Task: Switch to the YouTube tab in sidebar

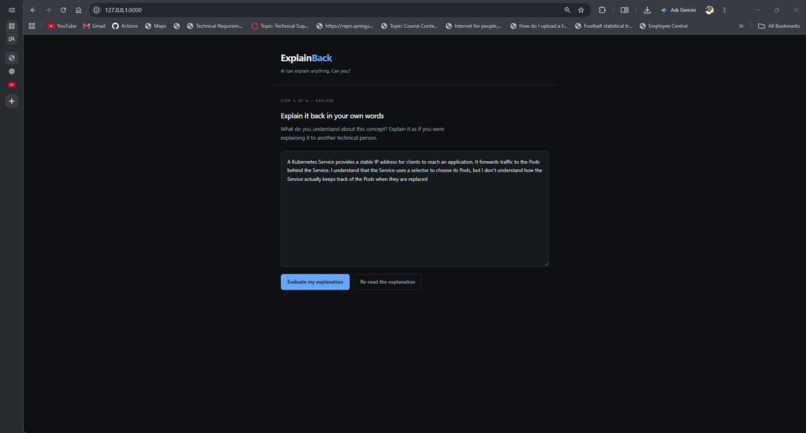Action: pyautogui.click(x=11, y=85)
